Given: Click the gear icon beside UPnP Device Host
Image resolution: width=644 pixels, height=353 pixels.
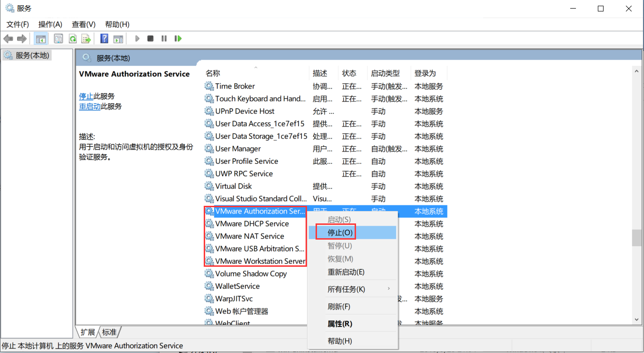Looking at the screenshot, I should (209, 111).
